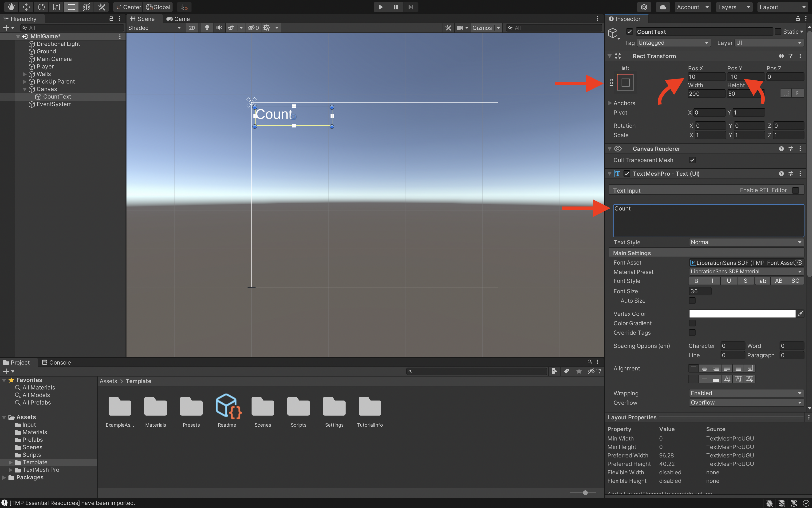Image resolution: width=812 pixels, height=508 pixels.
Task: Open the Tag dropdown
Action: click(x=674, y=43)
